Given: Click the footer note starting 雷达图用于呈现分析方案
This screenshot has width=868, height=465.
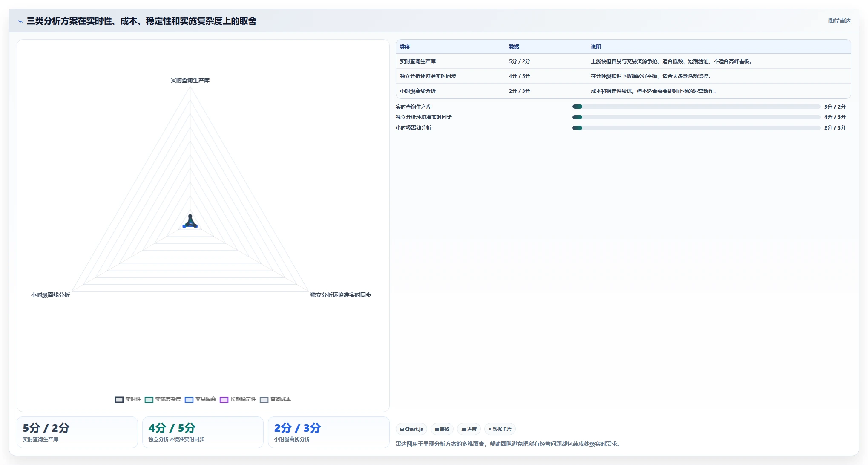Looking at the screenshot, I should tap(509, 444).
